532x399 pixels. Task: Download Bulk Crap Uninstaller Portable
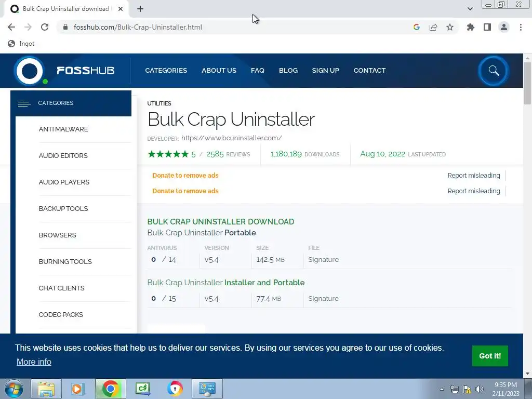tap(202, 233)
